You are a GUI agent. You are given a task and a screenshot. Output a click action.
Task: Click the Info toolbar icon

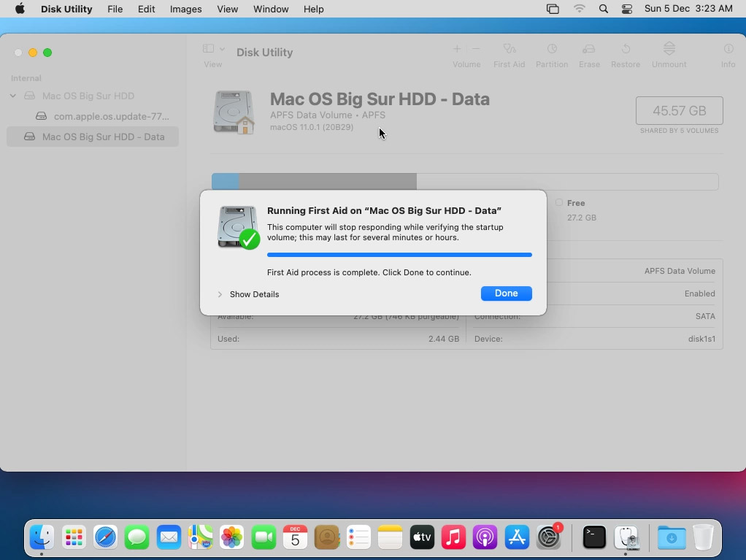click(728, 49)
